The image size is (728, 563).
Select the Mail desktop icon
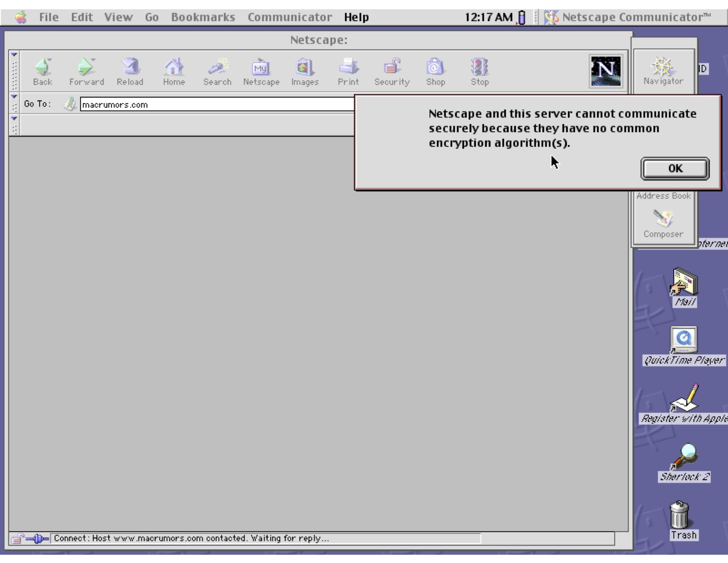[684, 287]
